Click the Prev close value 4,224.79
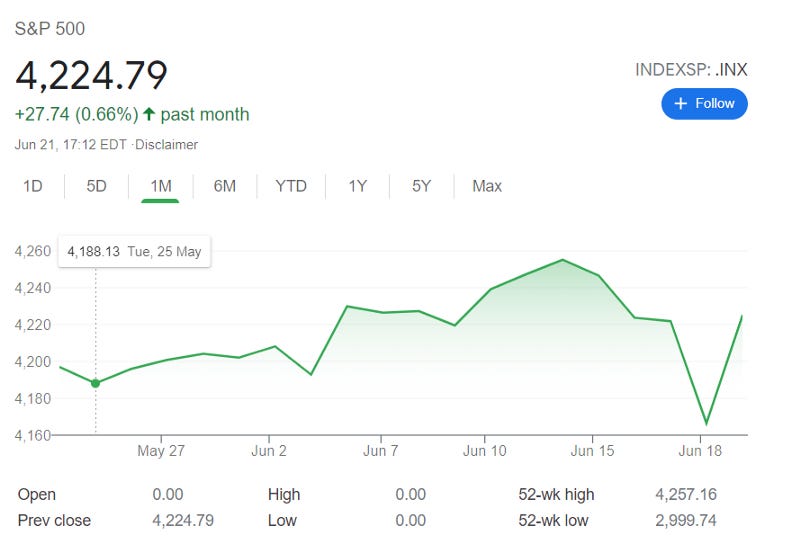The height and width of the screenshot is (543, 800). (x=183, y=520)
